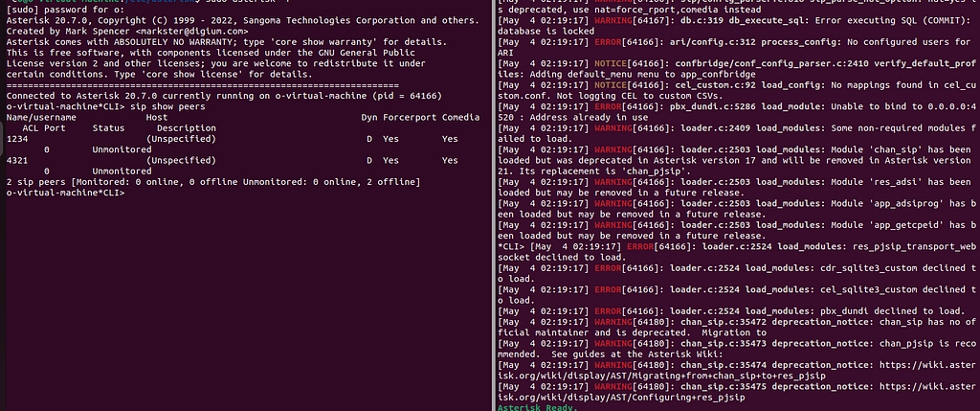Click the 'Host' column header

tap(156, 117)
